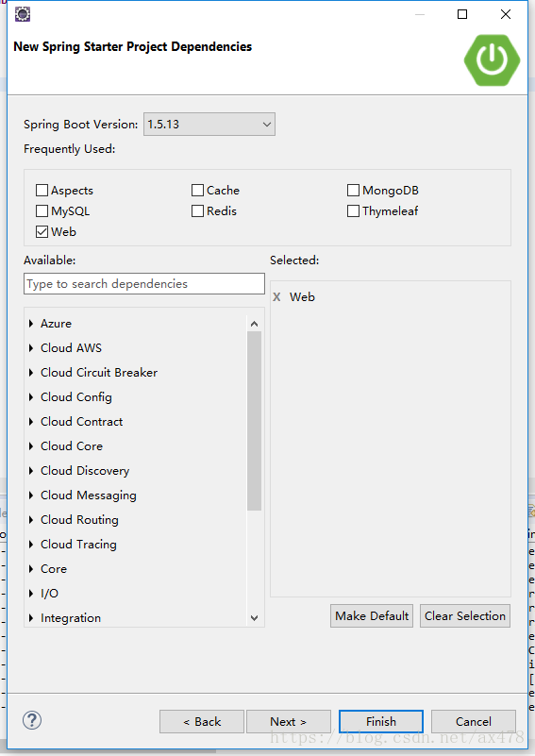The width and height of the screenshot is (535, 756).
Task: Click the scroll up arrow in Available list
Action: tap(255, 324)
